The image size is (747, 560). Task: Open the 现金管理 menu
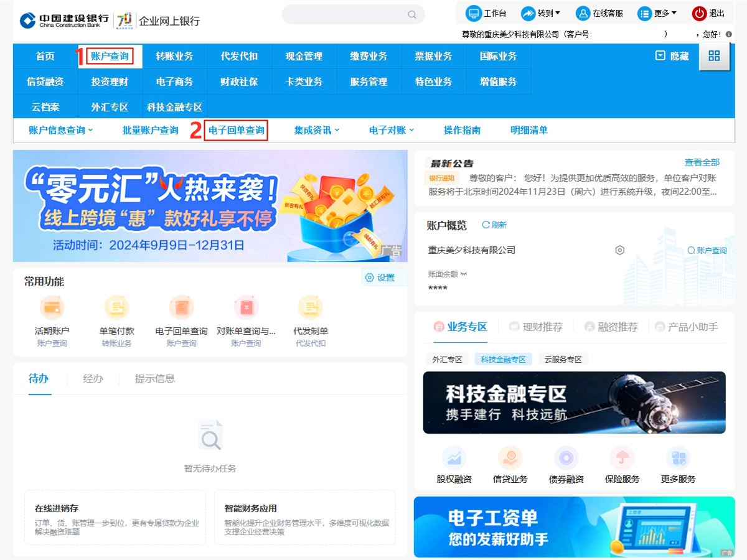tap(304, 56)
